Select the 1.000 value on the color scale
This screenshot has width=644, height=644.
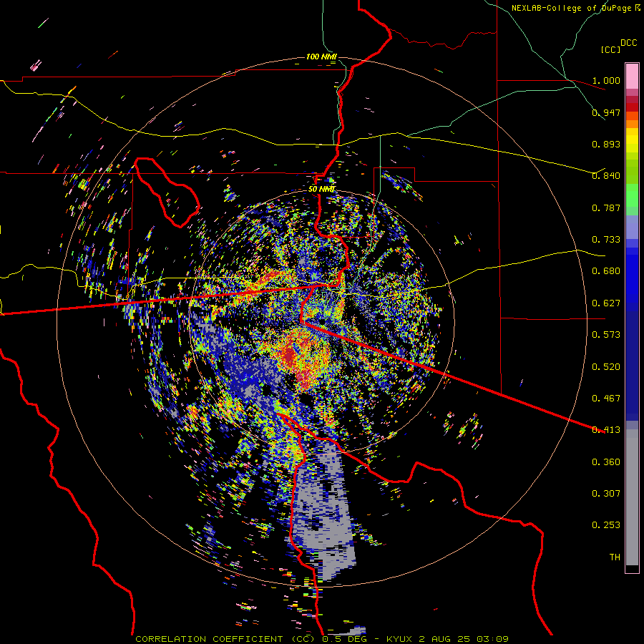click(x=606, y=80)
